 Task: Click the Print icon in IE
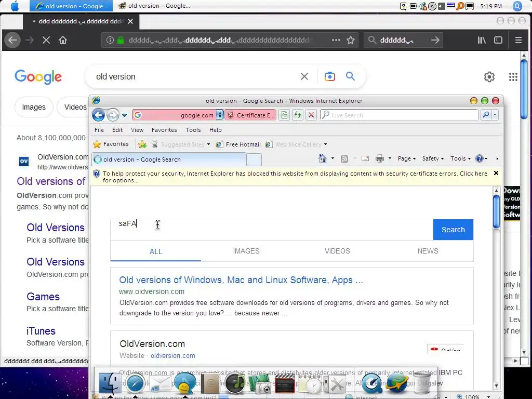click(x=380, y=158)
